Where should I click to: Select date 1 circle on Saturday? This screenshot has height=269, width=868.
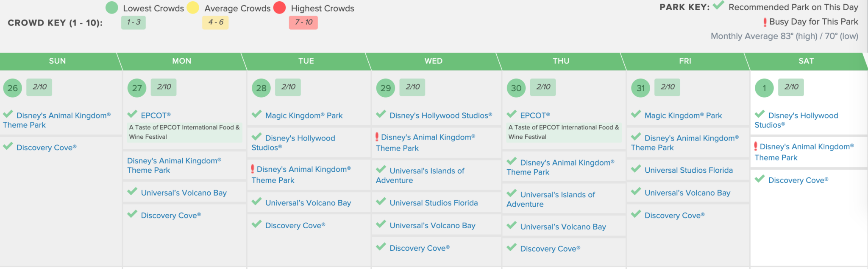tap(764, 88)
